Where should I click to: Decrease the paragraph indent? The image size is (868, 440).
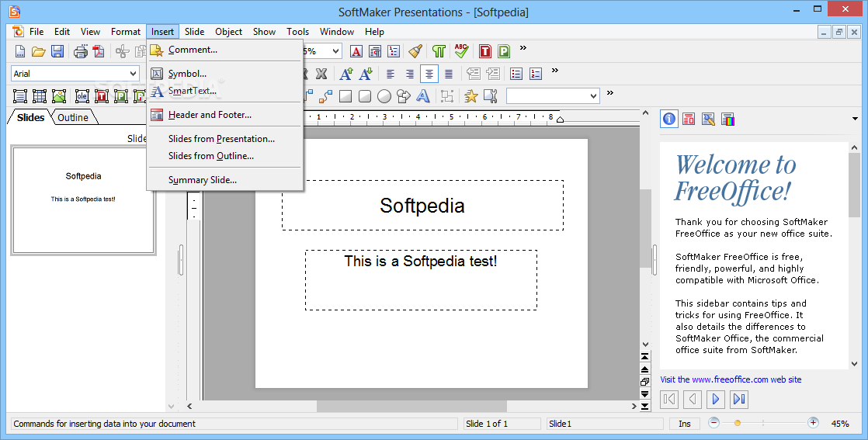[474, 74]
